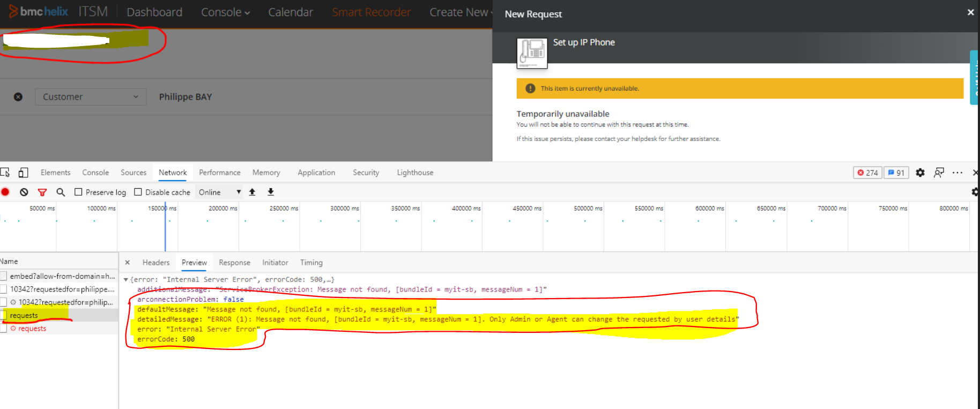Viewport: 980px width, 409px height.
Task: Open the DevTools more options ellipsis
Action: pos(957,173)
